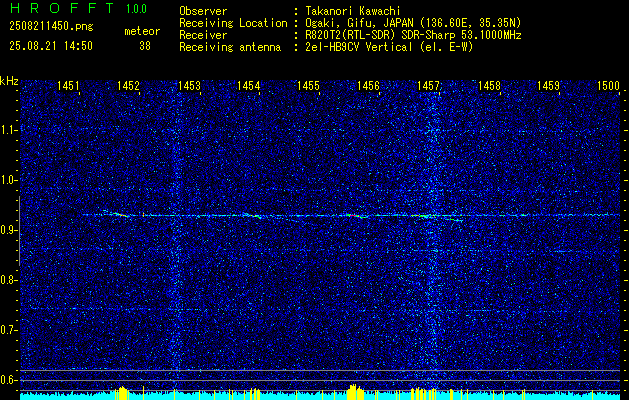Select antenna text 2el-HB9CV Vertical
Viewport: 629px width, 400px height.
(359, 47)
